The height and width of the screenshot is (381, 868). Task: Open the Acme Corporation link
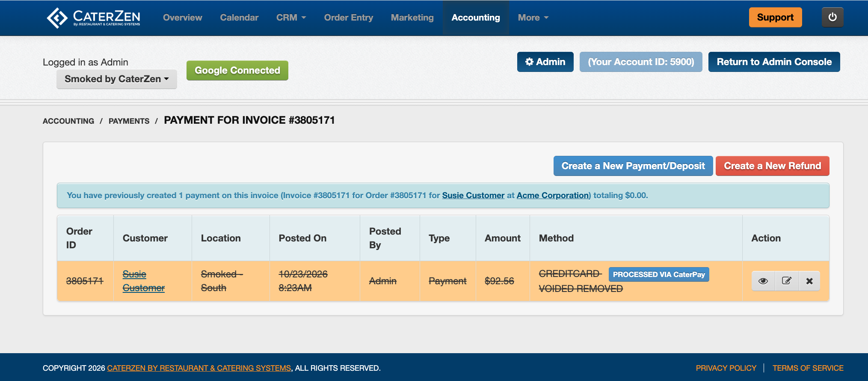[x=553, y=195]
